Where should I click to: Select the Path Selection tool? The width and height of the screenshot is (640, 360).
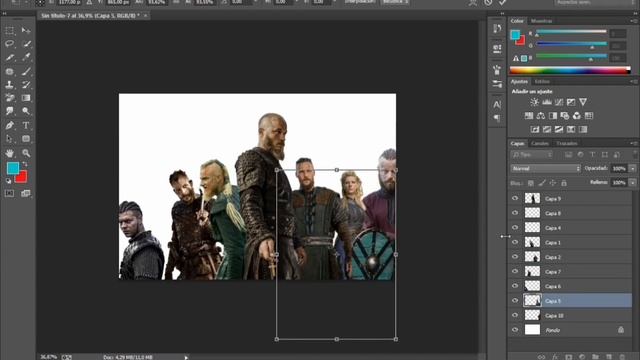(x=9, y=139)
